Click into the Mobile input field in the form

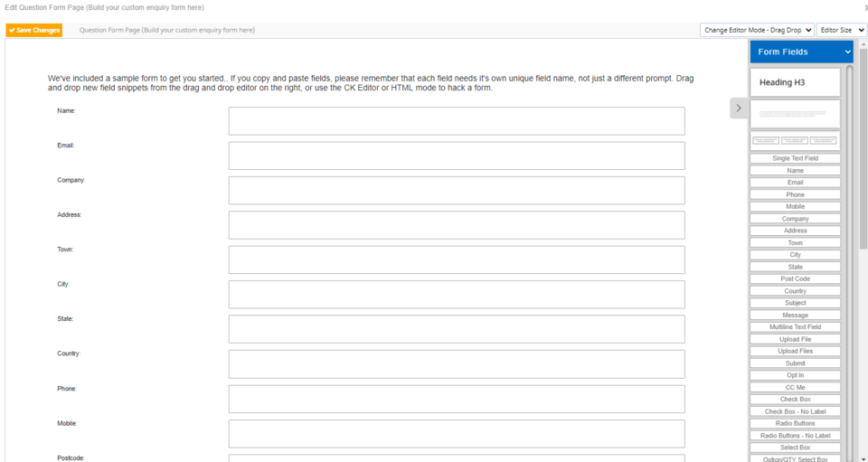457,434
